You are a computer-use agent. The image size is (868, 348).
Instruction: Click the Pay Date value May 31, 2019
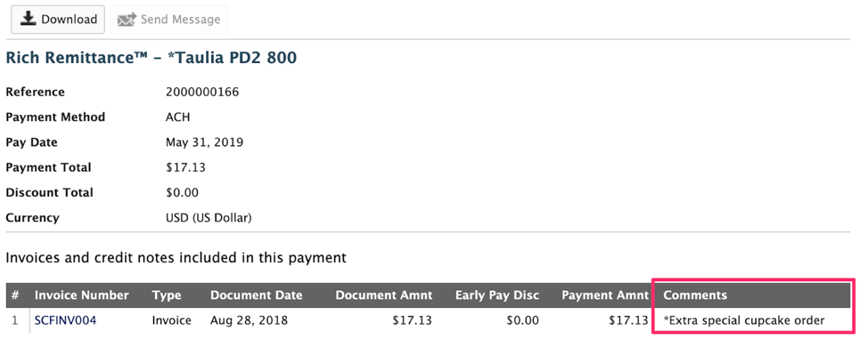pyautogui.click(x=204, y=142)
